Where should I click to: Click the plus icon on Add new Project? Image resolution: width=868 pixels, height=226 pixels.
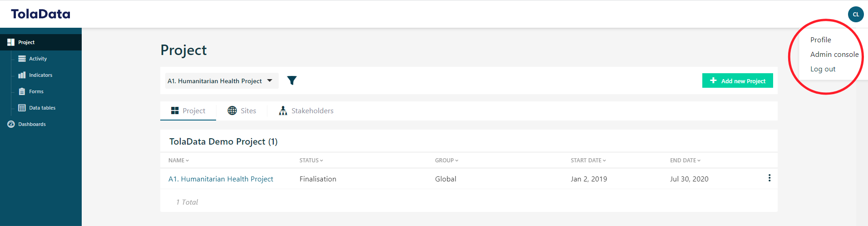(x=713, y=80)
